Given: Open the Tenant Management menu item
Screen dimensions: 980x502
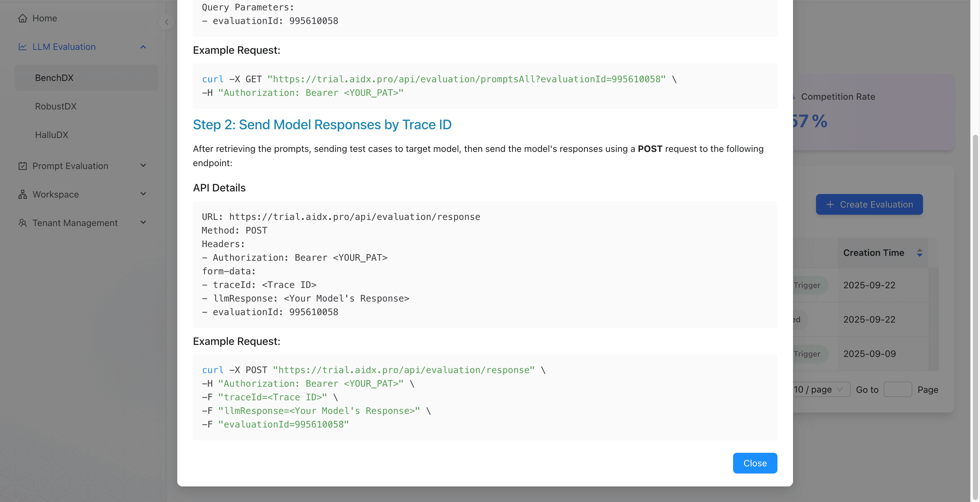Looking at the screenshot, I should click(x=86, y=223).
